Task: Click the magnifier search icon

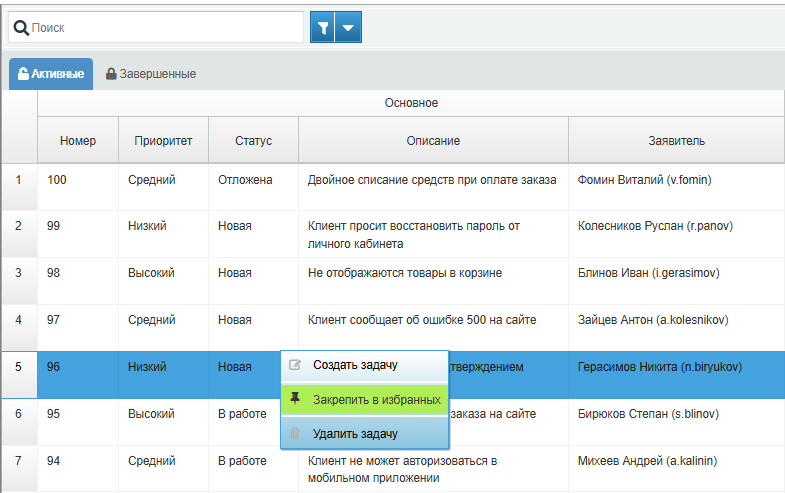Action: (21, 28)
